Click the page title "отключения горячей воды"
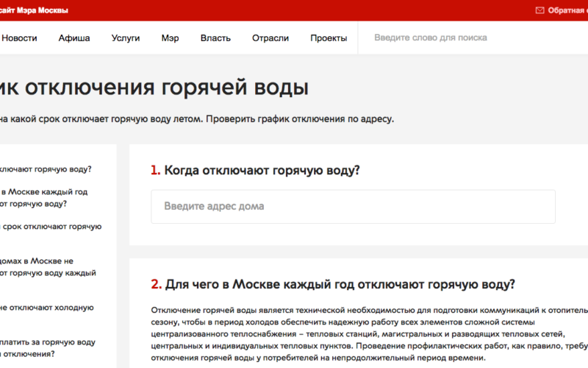588x368 pixels. coord(154,87)
